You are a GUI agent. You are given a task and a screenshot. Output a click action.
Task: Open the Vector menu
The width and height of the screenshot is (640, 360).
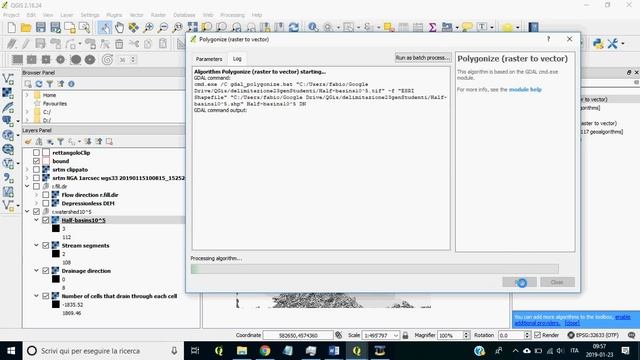pos(136,15)
